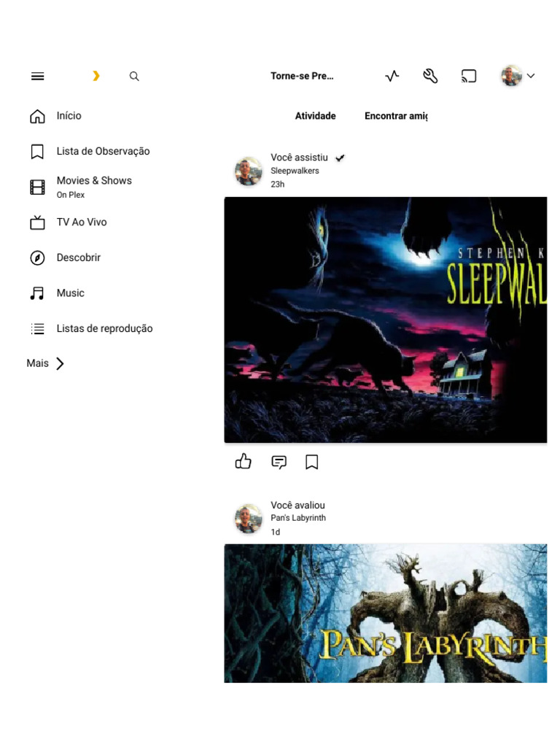Open the Sleepwalkers poster image
Viewport: 560px width, 747px height.
385,320
